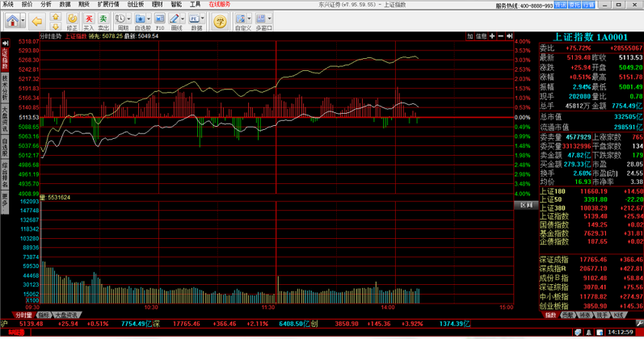Click the wrench settings icon at bottom right

point(639,324)
